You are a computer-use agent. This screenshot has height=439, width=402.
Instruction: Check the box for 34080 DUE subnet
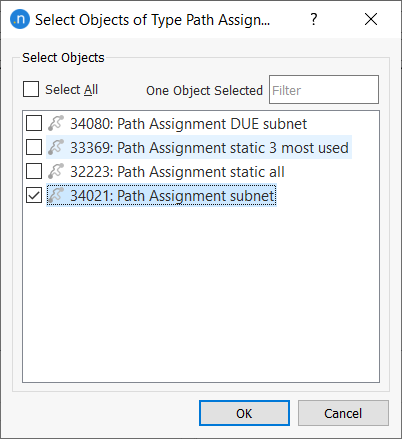coord(34,123)
